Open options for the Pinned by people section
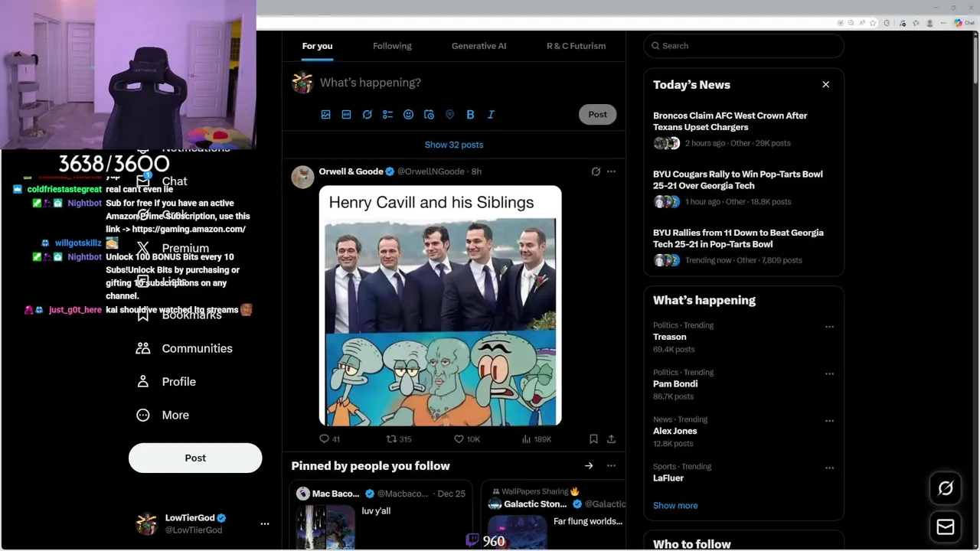 611,465
